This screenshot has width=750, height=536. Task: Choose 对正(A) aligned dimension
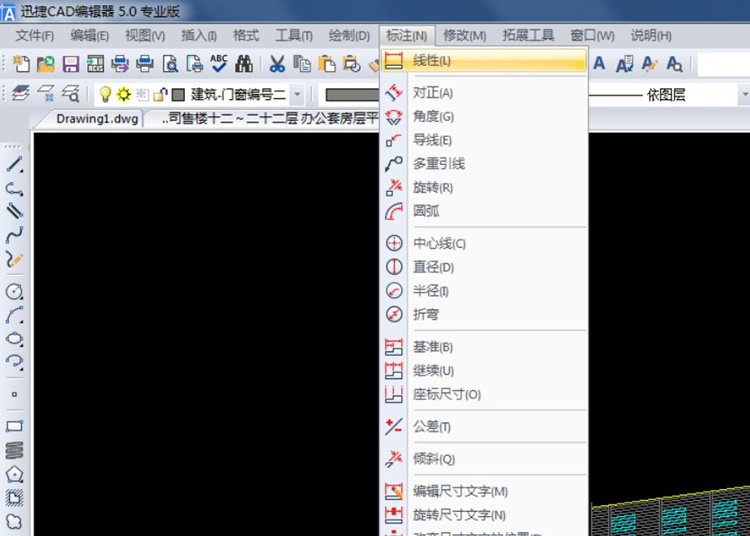point(484,92)
